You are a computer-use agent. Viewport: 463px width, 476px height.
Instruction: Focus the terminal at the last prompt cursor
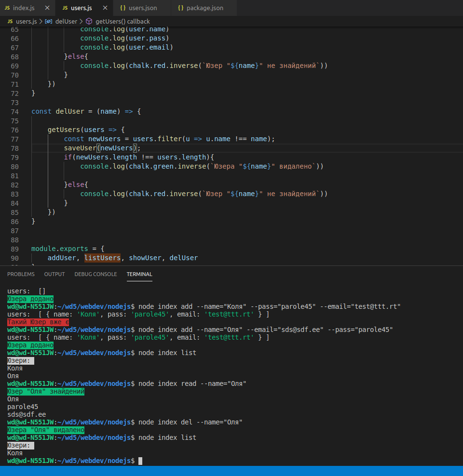[x=140, y=461]
